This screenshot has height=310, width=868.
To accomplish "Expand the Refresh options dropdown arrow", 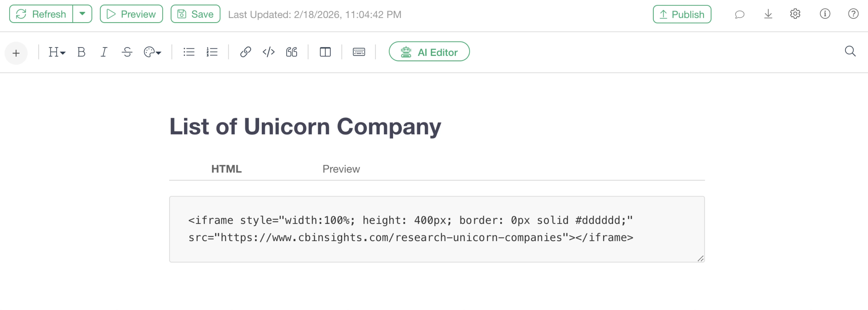I will 82,14.
